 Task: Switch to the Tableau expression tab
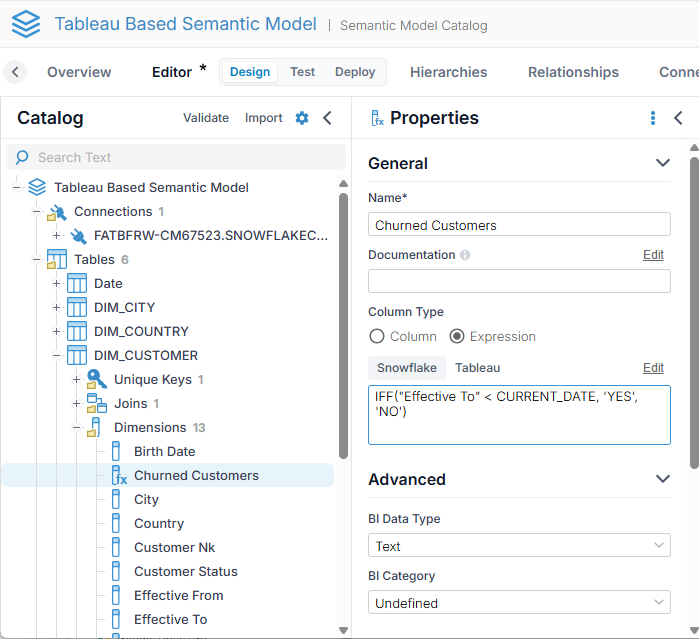pyautogui.click(x=477, y=368)
